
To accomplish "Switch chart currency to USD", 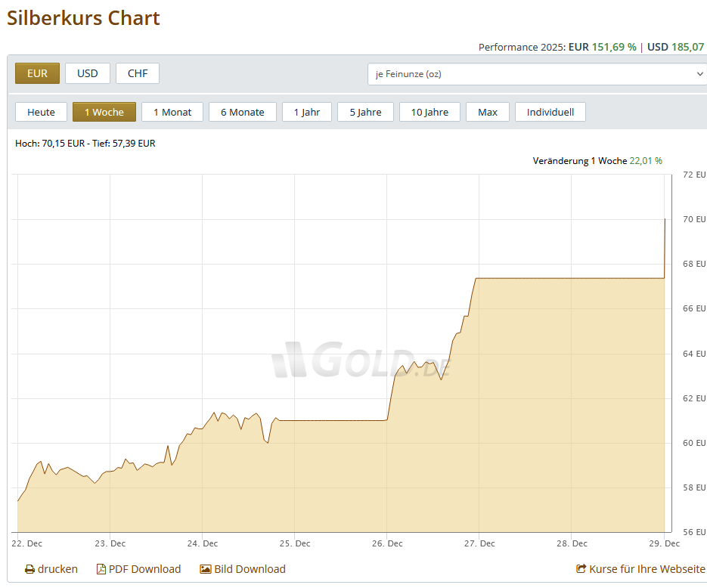I will [88, 73].
